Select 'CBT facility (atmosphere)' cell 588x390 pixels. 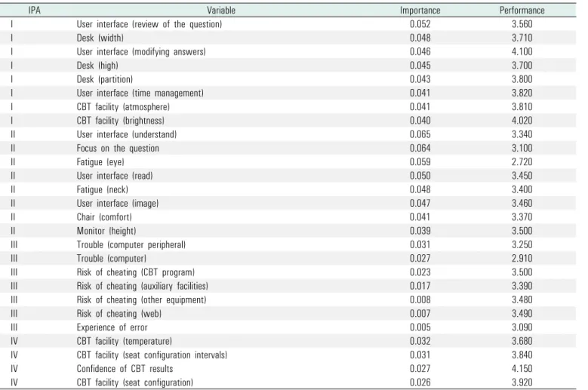pyautogui.click(x=123, y=107)
